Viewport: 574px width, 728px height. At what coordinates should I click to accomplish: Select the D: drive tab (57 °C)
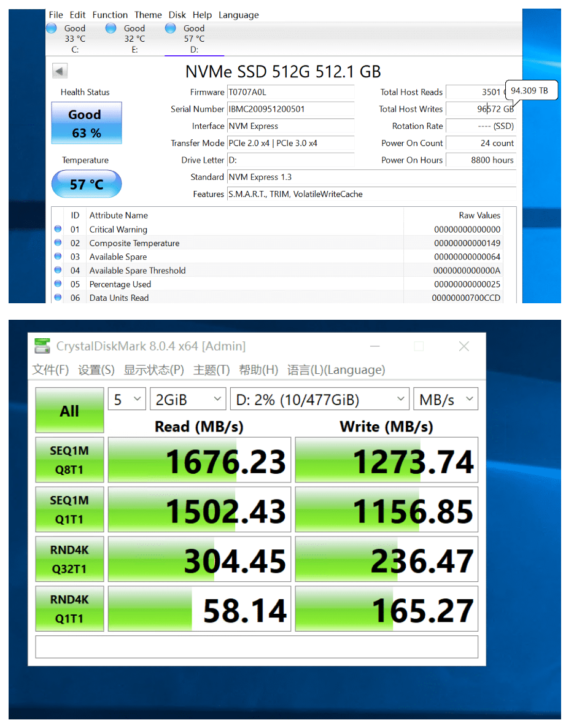pos(194,39)
